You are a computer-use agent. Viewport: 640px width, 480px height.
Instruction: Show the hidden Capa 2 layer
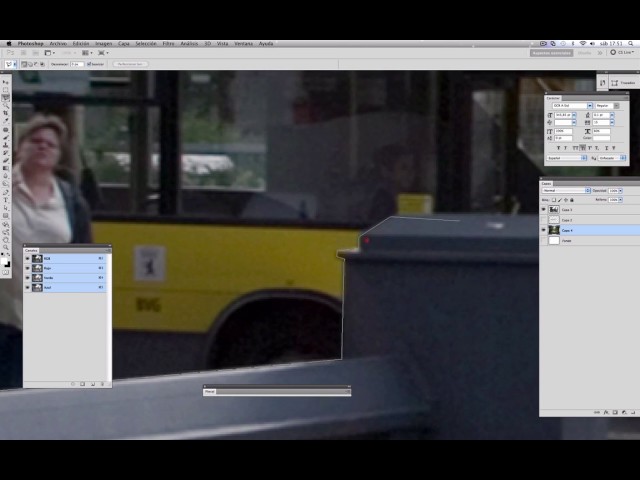pyautogui.click(x=543, y=220)
